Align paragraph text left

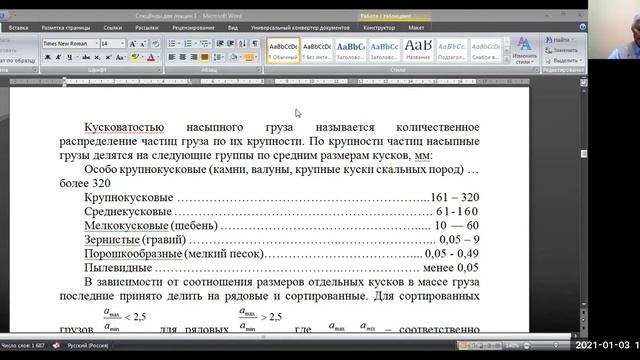tap(172, 57)
